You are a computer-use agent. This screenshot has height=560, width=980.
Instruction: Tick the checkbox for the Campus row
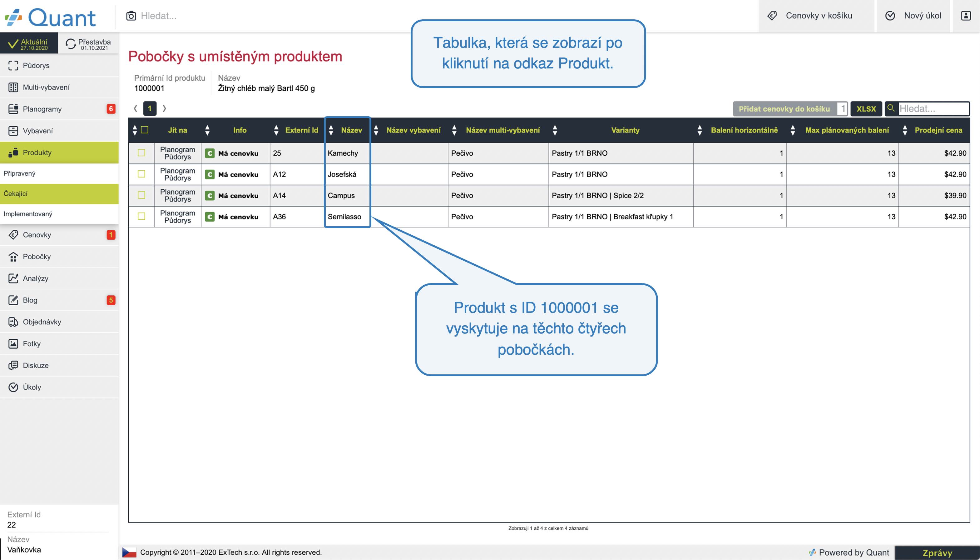click(141, 195)
